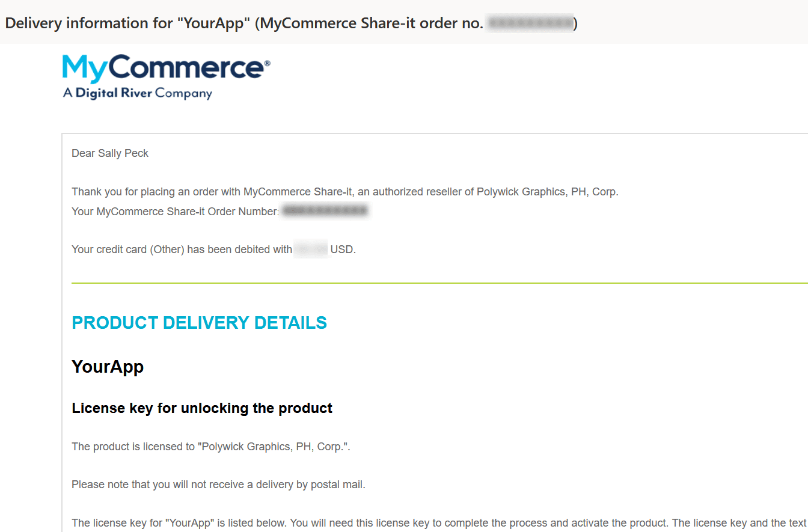The image size is (808, 532).
Task: Click the 'product is licensed to' line
Action: coord(211,447)
